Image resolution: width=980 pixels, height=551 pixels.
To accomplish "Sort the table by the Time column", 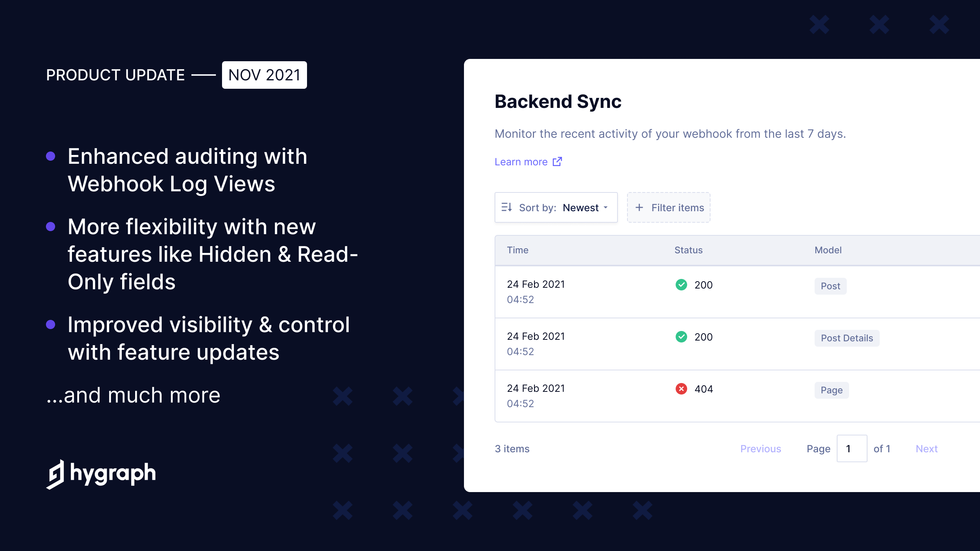I will (x=518, y=250).
